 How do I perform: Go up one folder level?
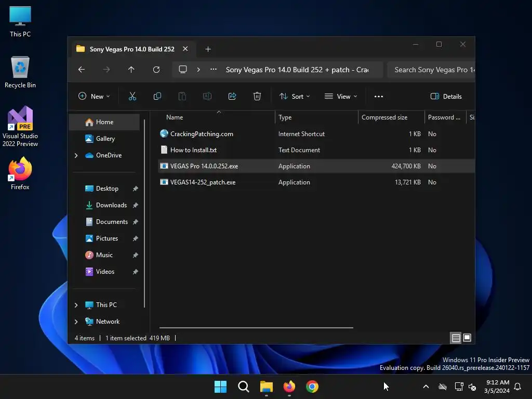pos(131,70)
